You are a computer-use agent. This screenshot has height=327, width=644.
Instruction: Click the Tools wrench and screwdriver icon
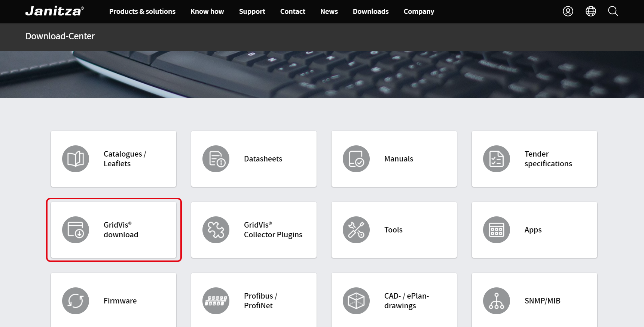click(356, 230)
